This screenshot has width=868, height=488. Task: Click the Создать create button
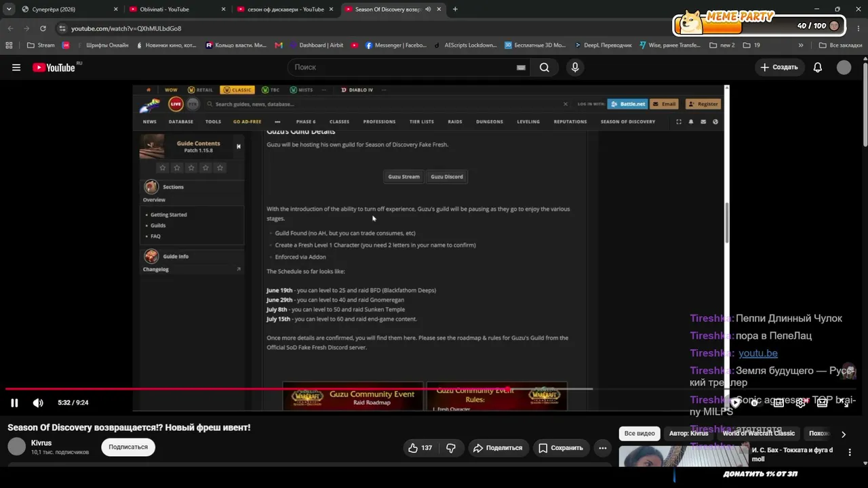click(779, 67)
